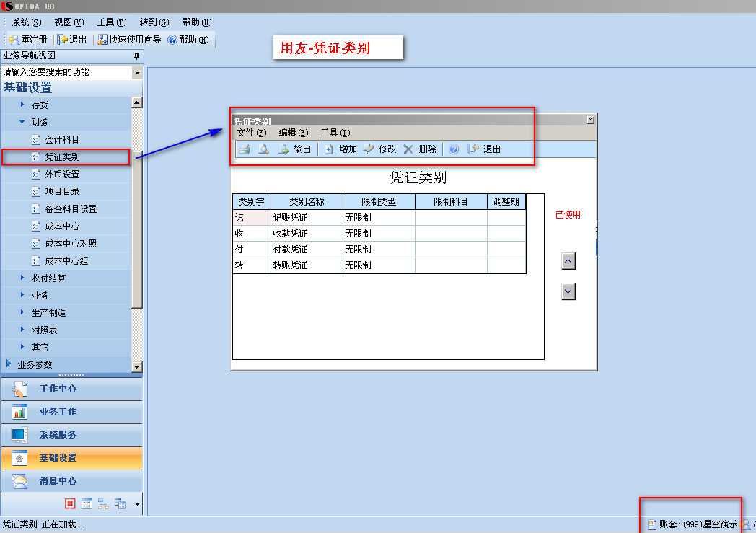Image resolution: width=756 pixels, height=533 pixels.
Task: Collapse the 财务 tree node
Action: pos(22,123)
